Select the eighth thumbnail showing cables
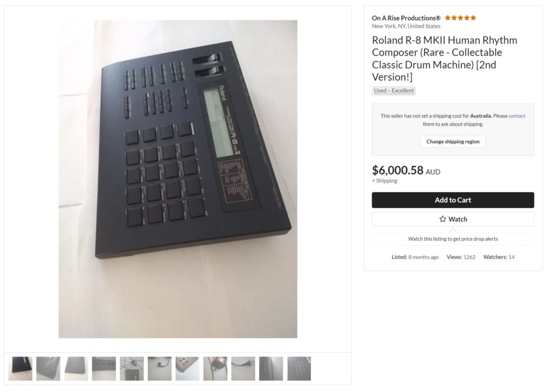552x392 pixels. 215,368
